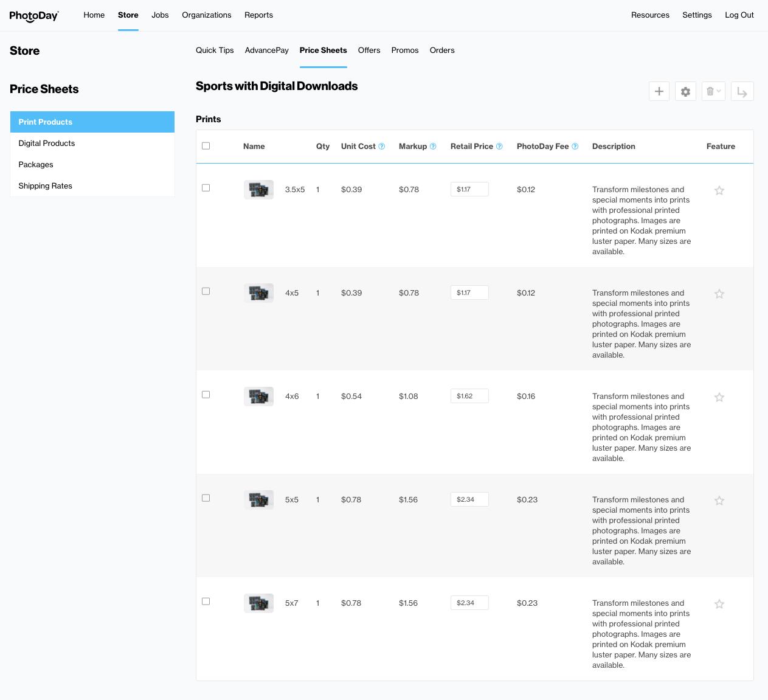Click the export arrow icon
Screen dimensions: 768x700
742,92
